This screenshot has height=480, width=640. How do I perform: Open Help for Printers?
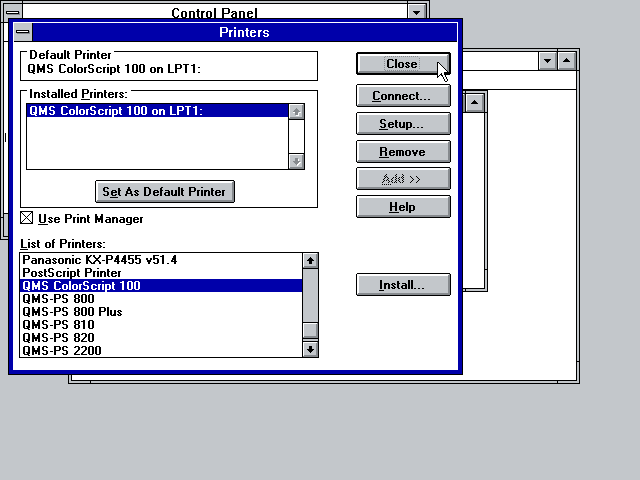(x=402, y=207)
